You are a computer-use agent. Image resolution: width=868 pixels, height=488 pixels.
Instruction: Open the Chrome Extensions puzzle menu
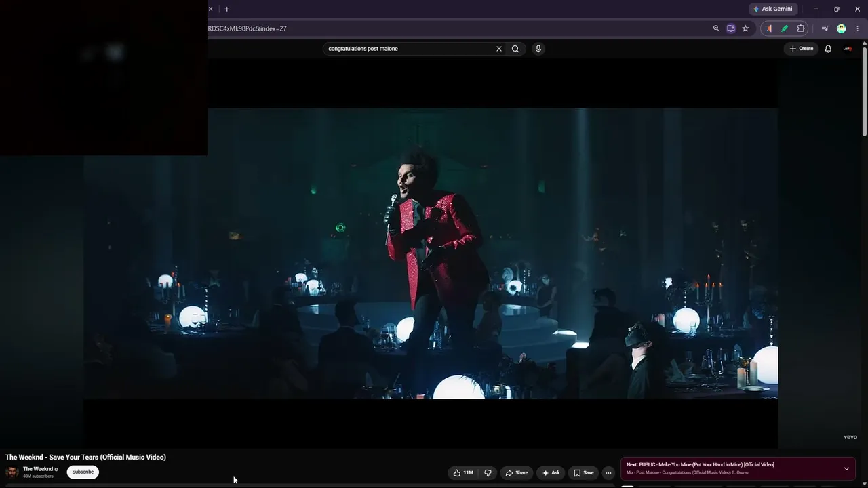click(801, 28)
